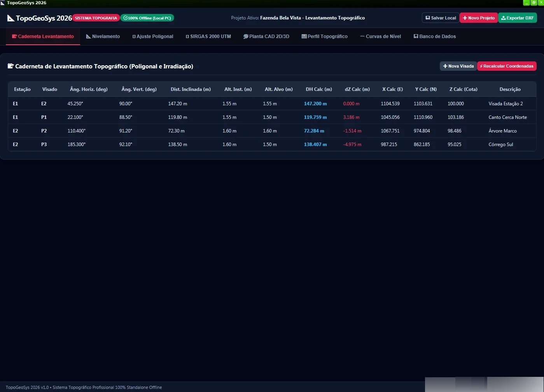
Task: Click the Exportar DXF button
Action: point(518,18)
